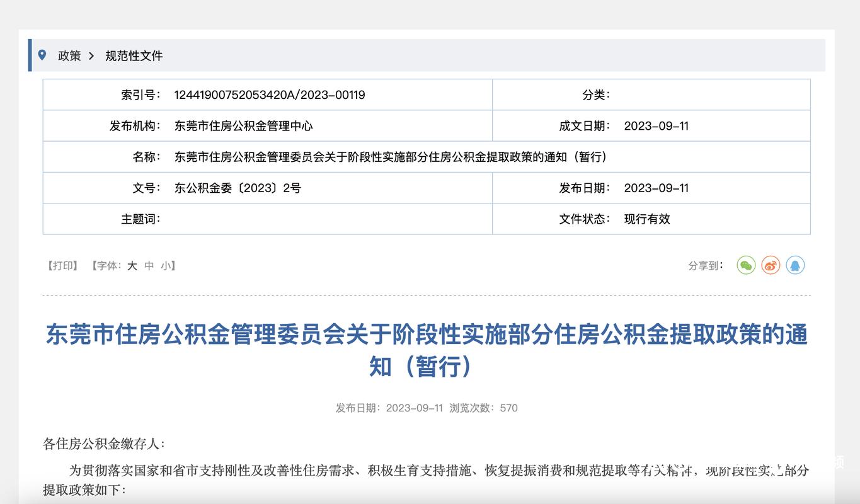The height and width of the screenshot is (504, 860).
Task: Click the large blue notice headline
Action: 427,350
